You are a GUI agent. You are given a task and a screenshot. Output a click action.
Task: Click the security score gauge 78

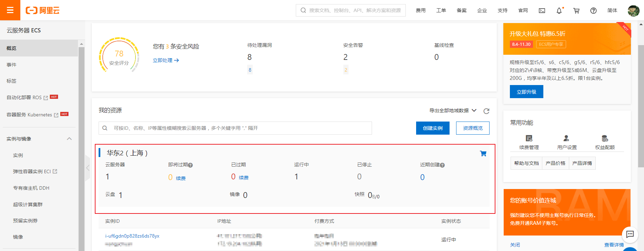coord(119,55)
